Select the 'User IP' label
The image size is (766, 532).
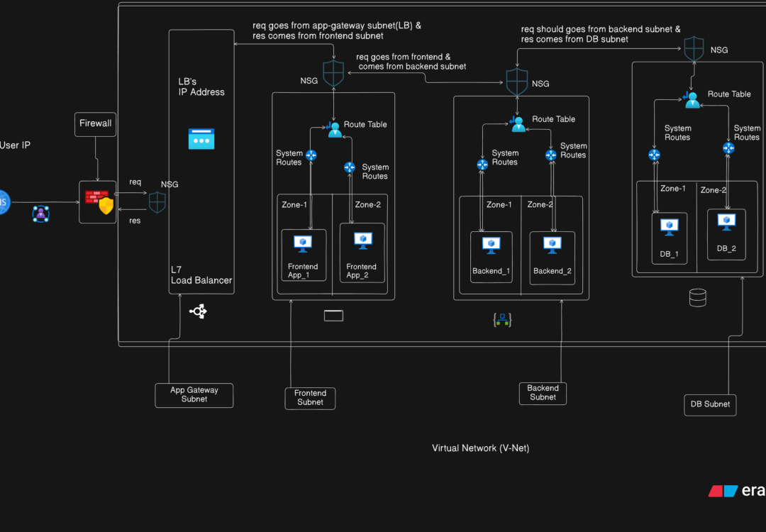tap(15, 145)
